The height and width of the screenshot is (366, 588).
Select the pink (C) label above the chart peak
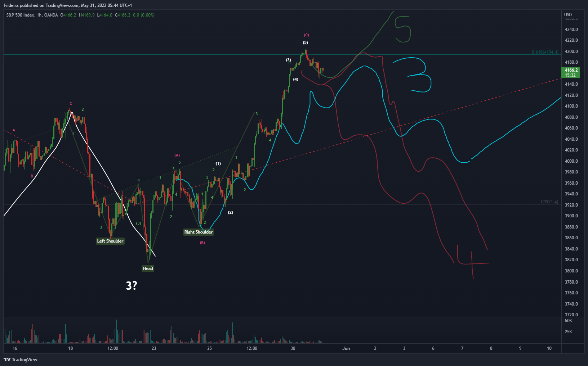click(306, 35)
